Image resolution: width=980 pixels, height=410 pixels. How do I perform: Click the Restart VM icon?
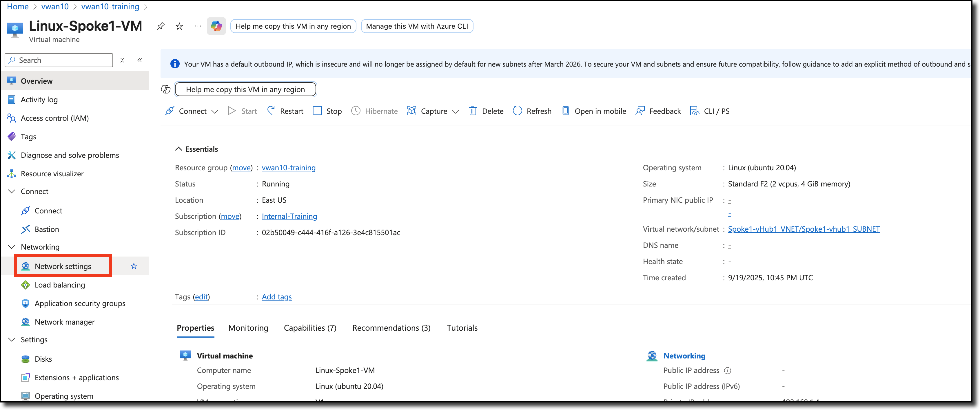(x=271, y=111)
